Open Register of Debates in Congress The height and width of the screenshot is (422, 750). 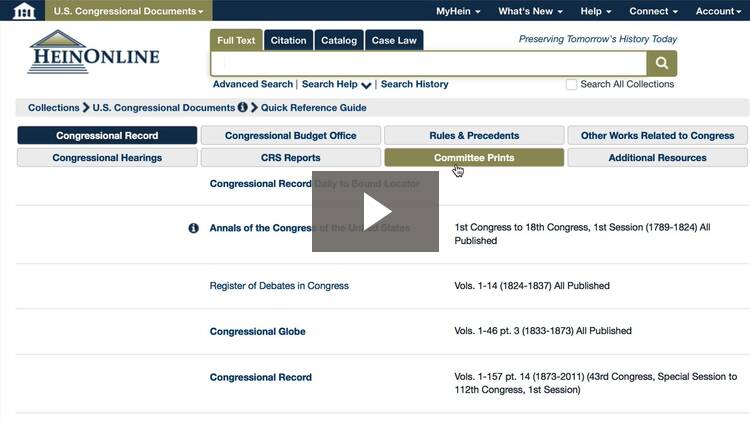pos(279,286)
